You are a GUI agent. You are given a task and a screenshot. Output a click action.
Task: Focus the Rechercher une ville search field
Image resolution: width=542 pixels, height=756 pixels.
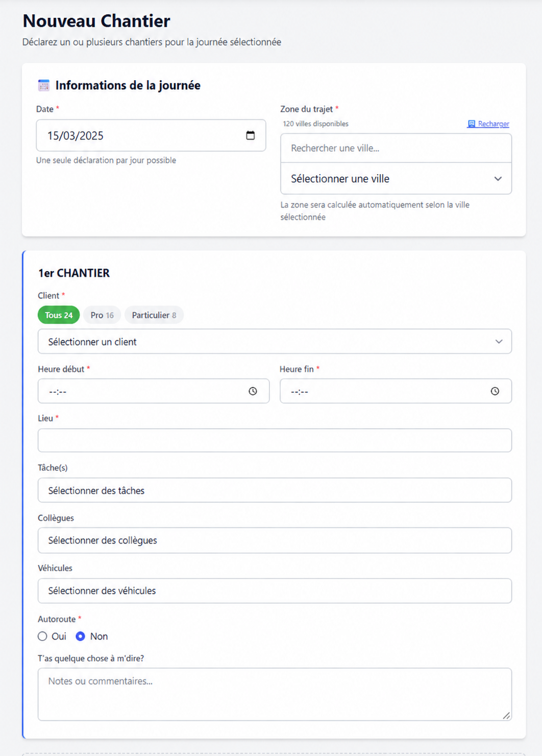coord(396,148)
